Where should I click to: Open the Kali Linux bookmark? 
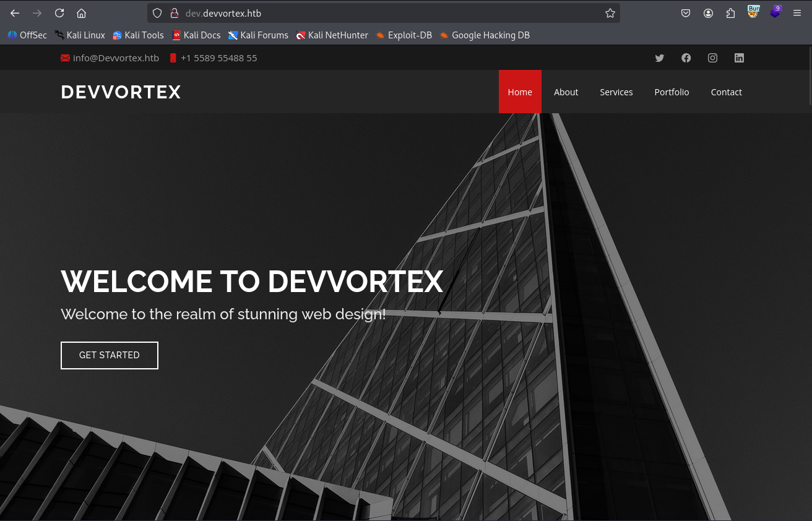point(80,35)
